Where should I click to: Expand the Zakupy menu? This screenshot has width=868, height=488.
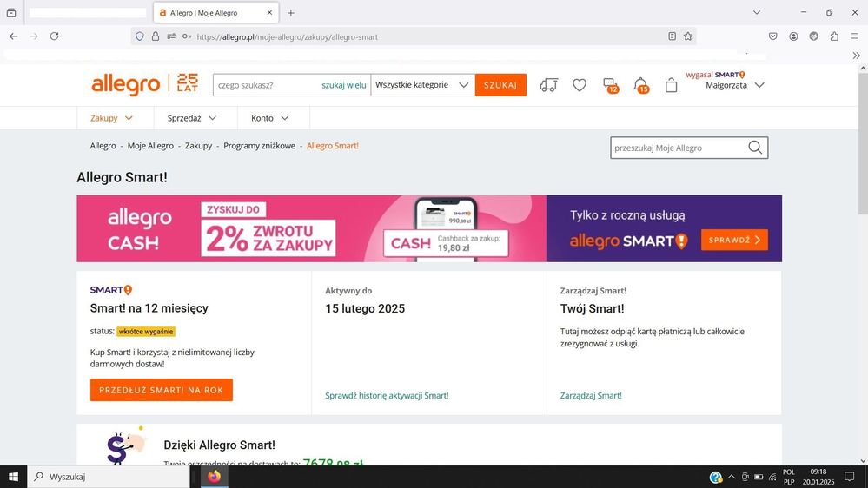tap(111, 118)
